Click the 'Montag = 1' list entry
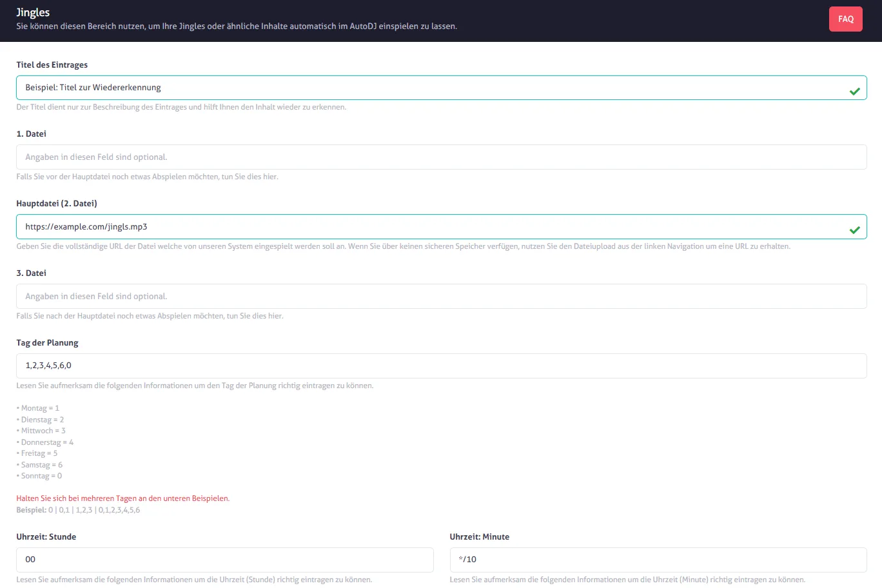Screen dimensions: 882x588 (x=39, y=408)
